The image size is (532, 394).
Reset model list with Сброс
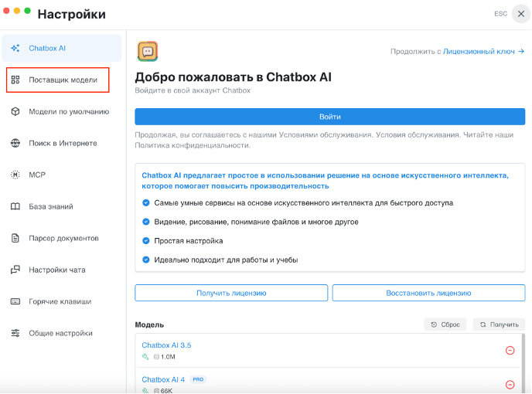pyautogui.click(x=445, y=324)
